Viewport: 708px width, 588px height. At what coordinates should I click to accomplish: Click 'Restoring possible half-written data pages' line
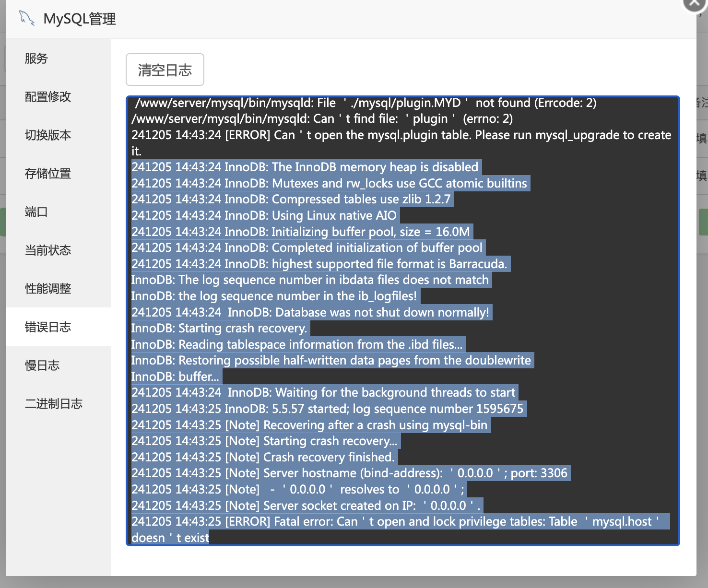[331, 360]
